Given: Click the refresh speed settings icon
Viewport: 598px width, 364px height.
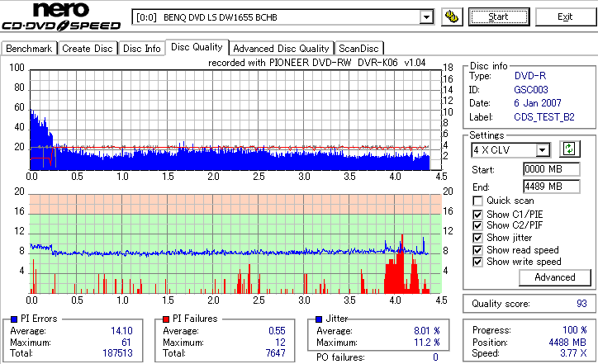Looking at the screenshot, I should click(x=569, y=149).
